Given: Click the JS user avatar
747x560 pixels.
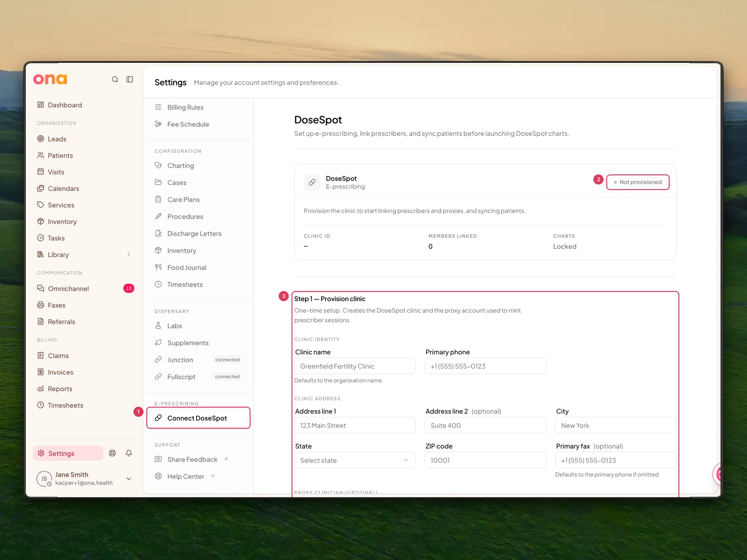Looking at the screenshot, I should coord(44,478).
